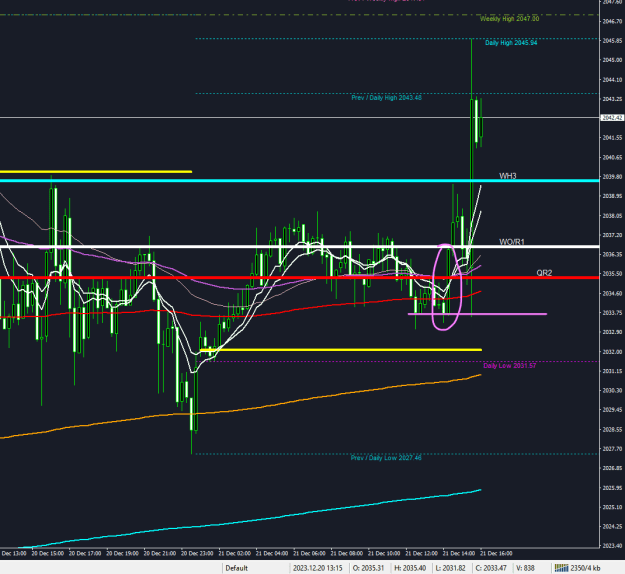
Task: Click the 21 Dec 08:00 time label
Action: point(346,554)
